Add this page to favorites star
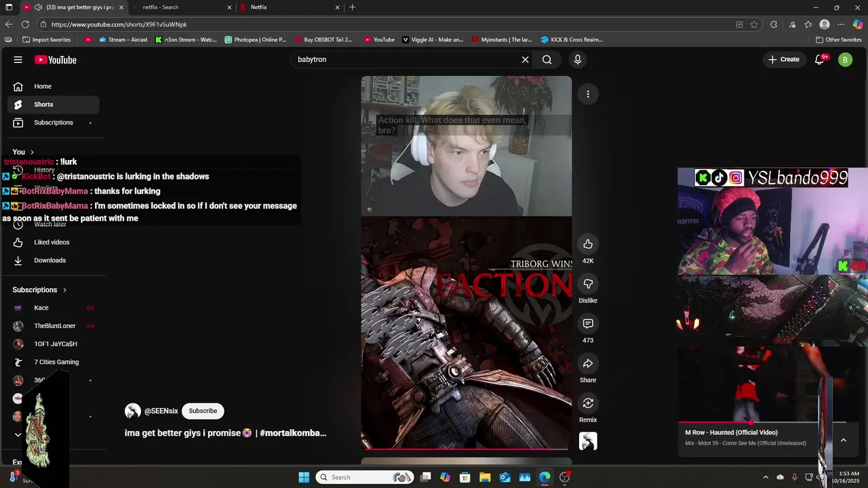868x488 pixels. pyautogui.click(x=754, y=24)
